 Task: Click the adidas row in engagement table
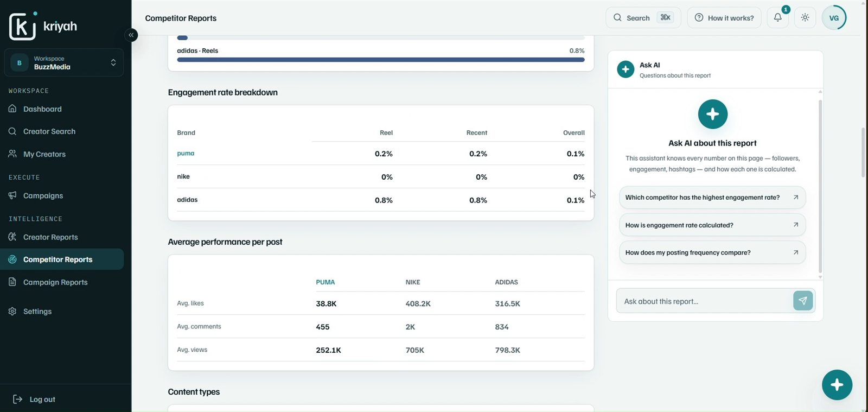380,200
